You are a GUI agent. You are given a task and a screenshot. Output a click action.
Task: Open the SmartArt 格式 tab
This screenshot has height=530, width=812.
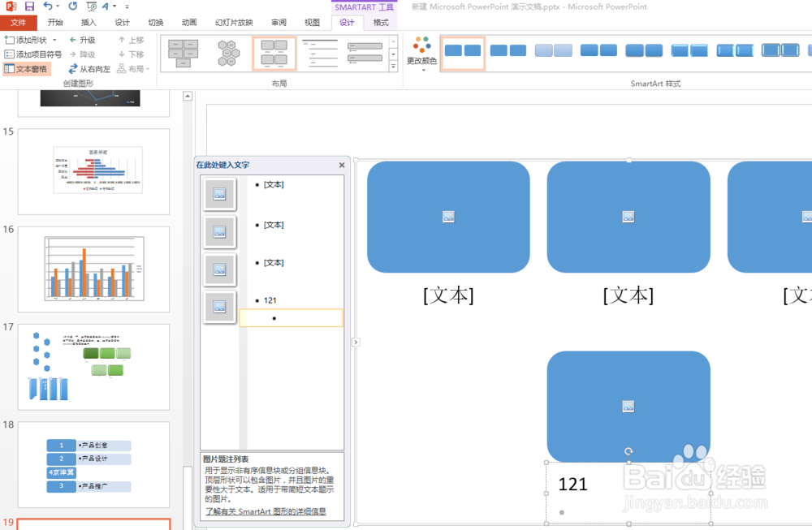[381, 22]
